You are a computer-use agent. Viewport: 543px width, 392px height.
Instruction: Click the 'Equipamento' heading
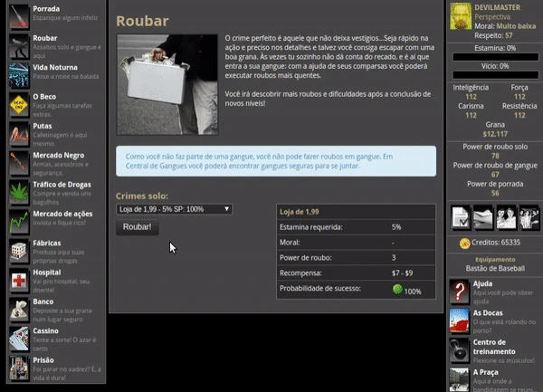tap(495, 259)
